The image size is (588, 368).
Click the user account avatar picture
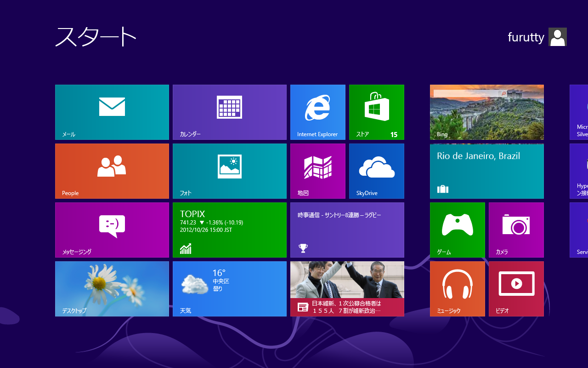tap(558, 37)
